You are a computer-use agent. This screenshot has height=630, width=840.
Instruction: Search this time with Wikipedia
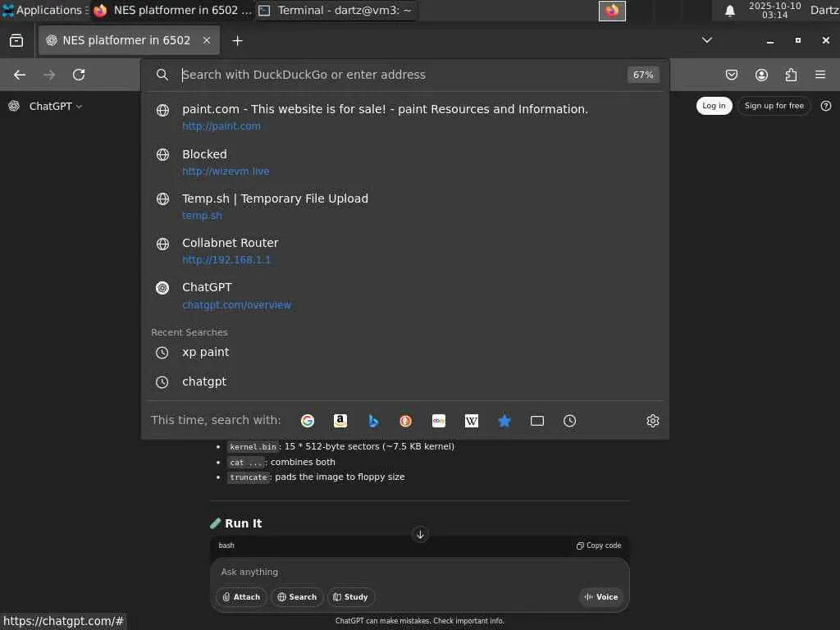pyautogui.click(x=472, y=421)
